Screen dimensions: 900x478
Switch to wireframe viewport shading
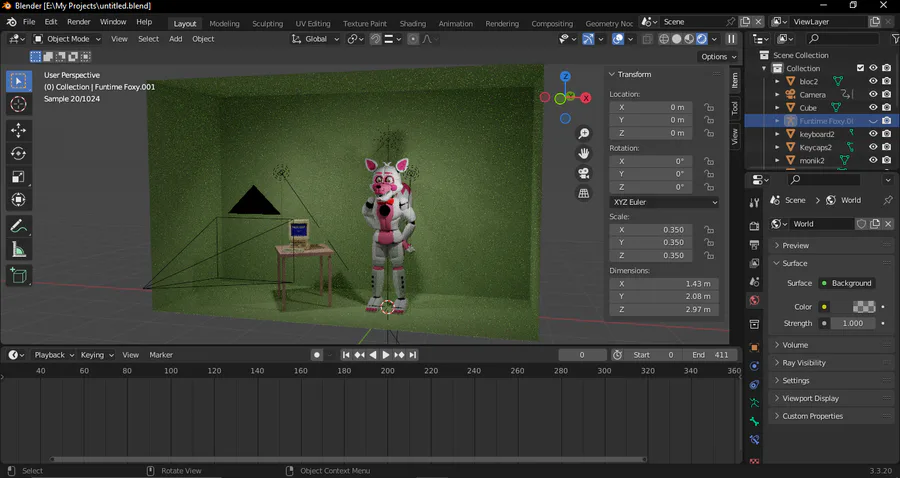coord(664,39)
